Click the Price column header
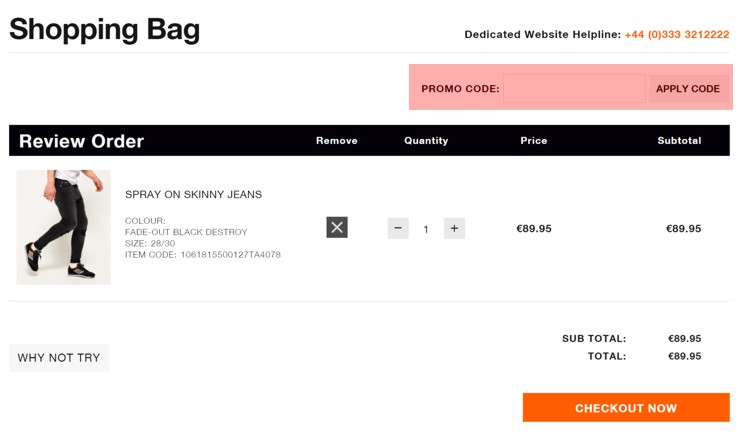Viewport: 740px width, 432px height. click(x=533, y=141)
